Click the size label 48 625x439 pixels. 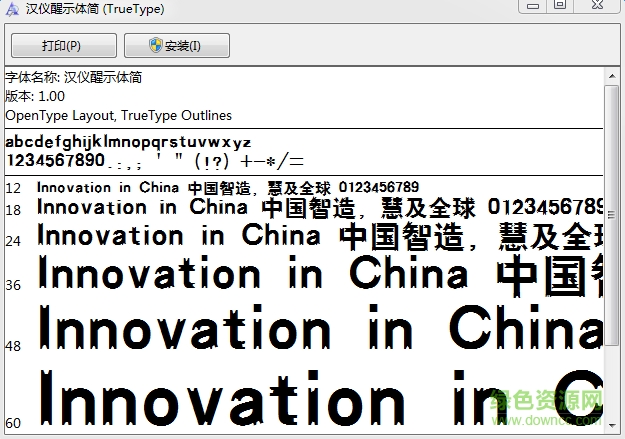click(x=13, y=346)
